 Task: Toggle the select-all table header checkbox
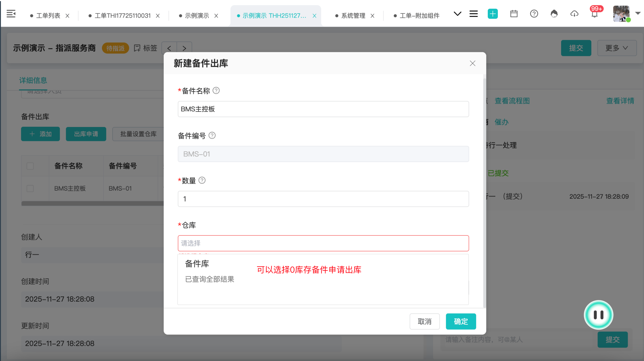coord(30,166)
